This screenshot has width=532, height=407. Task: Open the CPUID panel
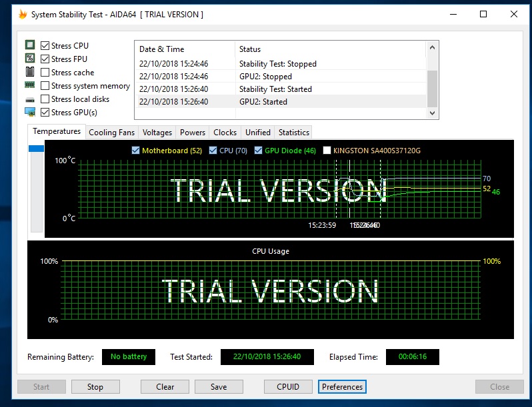click(288, 386)
